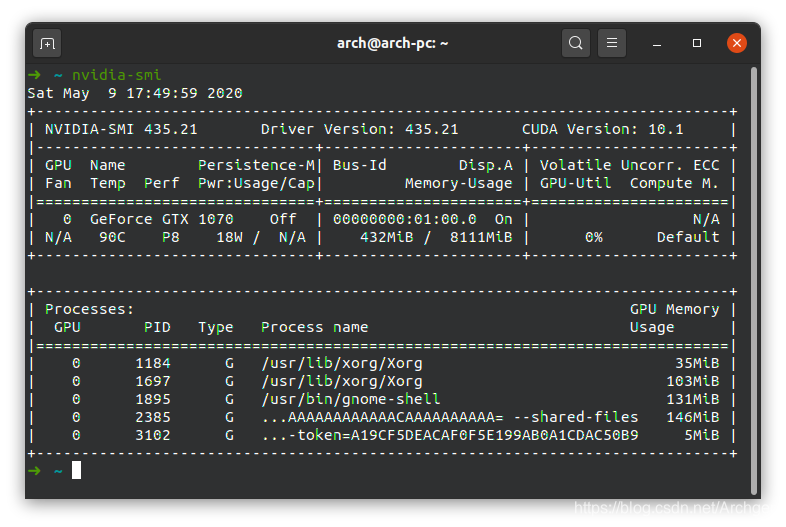Click the 146MiB memory usage
Viewport: 786px width, 527px height.
click(692, 418)
